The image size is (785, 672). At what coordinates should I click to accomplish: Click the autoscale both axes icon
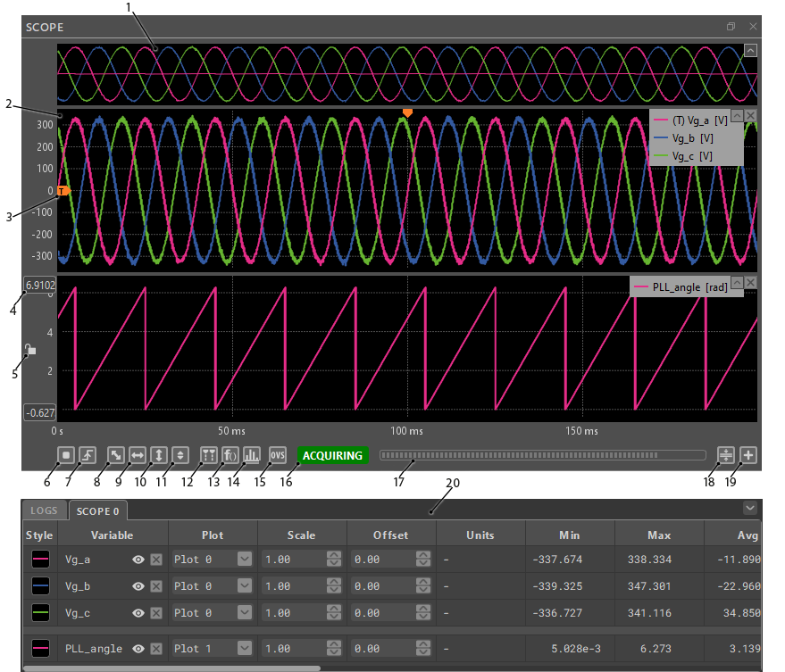[116, 455]
